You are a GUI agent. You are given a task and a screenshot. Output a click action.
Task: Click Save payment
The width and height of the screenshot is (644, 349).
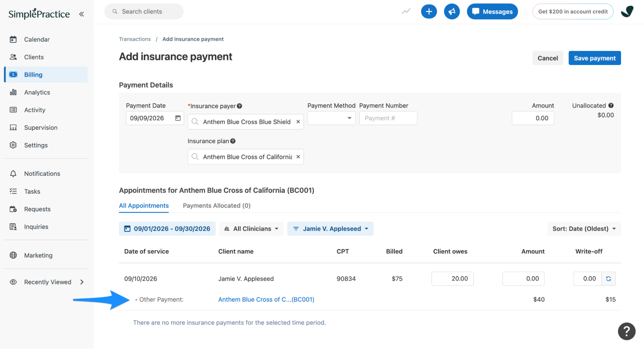pos(595,58)
